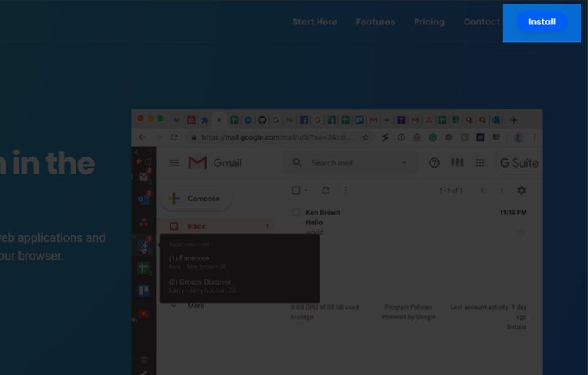The image size is (588, 375).
Task: Go to the Features page link
Action: pos(376,22)
